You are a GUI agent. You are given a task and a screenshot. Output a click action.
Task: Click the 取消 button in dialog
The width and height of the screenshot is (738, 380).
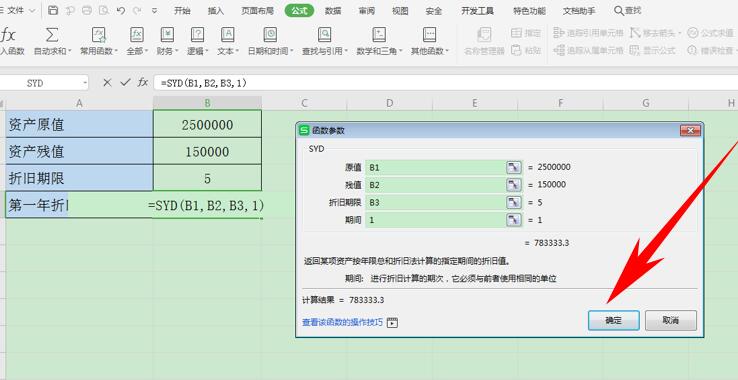point(671,321)
